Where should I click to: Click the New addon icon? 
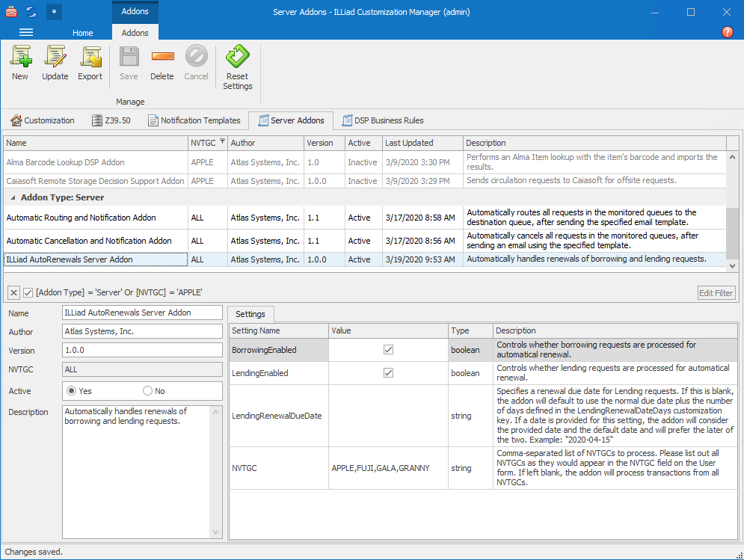20,57
